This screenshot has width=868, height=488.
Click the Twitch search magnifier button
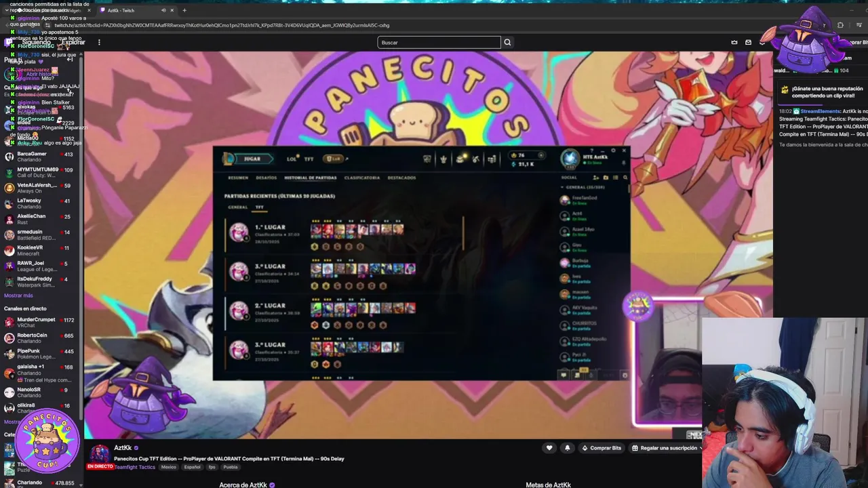tap(507, 42)
